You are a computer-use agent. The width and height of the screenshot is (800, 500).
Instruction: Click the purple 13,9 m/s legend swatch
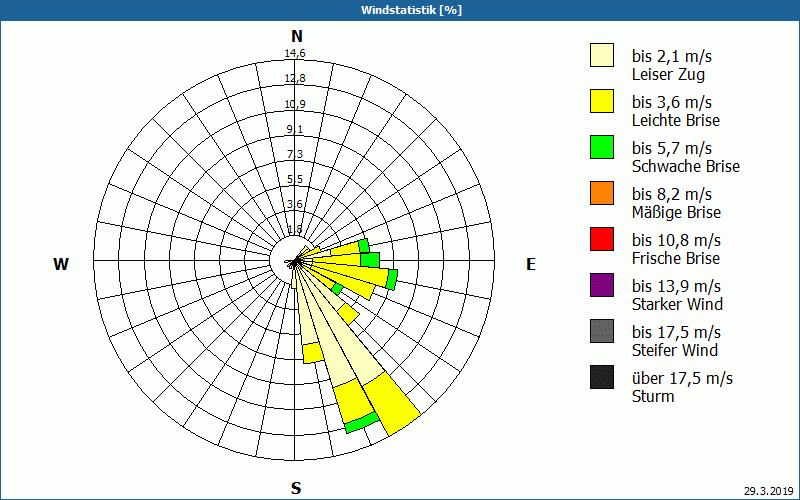602,285
